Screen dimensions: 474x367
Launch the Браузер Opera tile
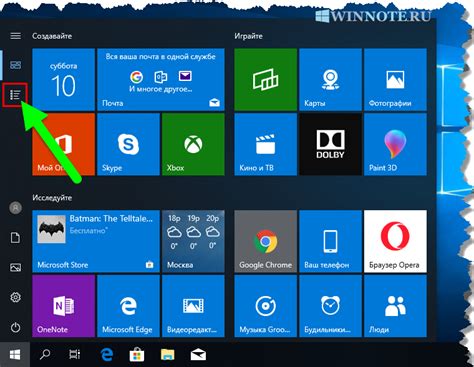[x=395, y=241]
